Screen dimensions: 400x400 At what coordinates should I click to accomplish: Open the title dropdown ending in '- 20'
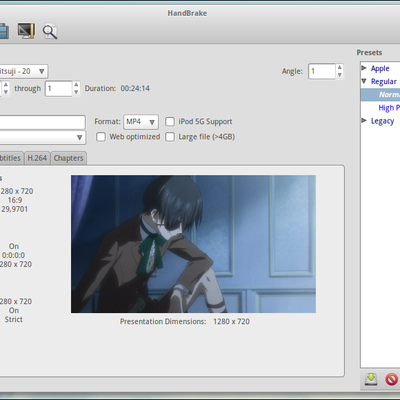(23, 71)
